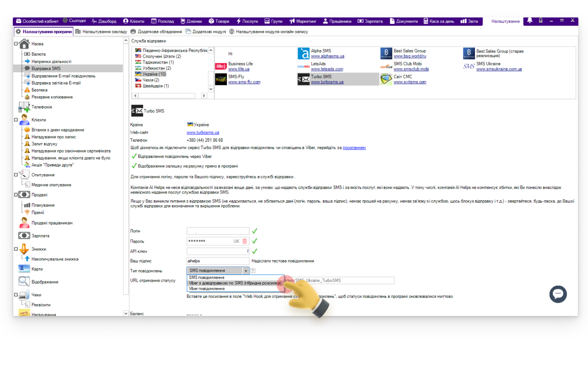Choose Viber з довідправкою по SMS option
The height and width of the screenshot is (367, 588).
point(235,283)
